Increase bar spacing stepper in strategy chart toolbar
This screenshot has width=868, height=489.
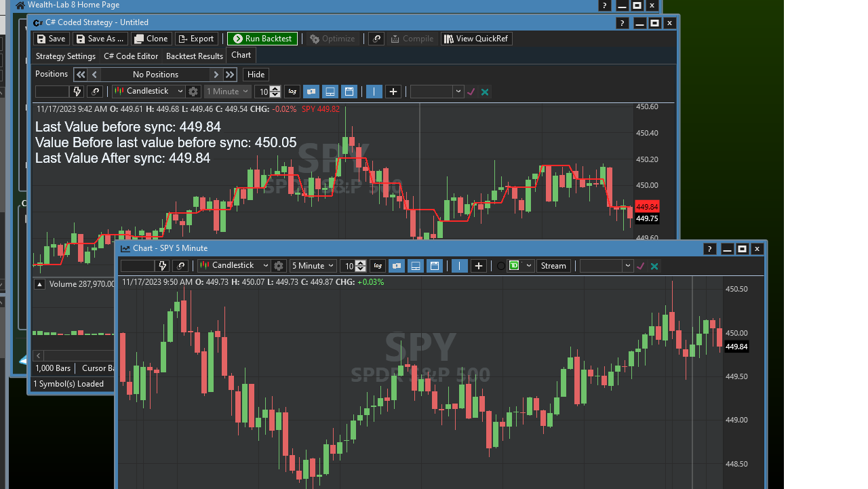(275, 89)
